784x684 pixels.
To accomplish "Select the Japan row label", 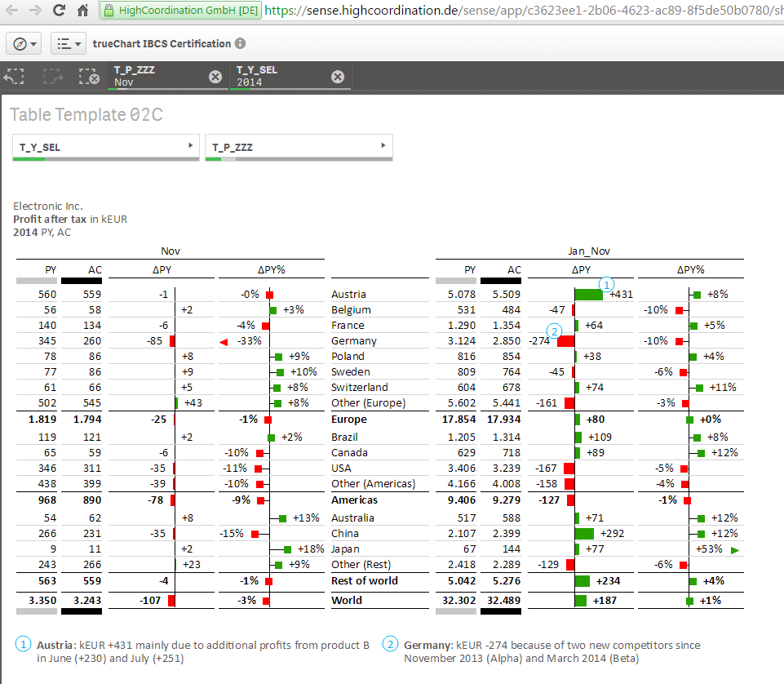I will [x=345, y=549].
